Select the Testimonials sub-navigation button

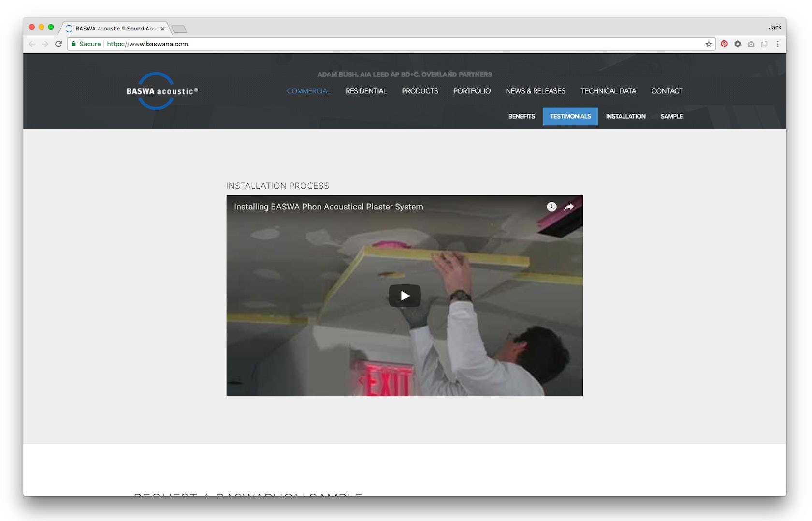pos(570,116)
